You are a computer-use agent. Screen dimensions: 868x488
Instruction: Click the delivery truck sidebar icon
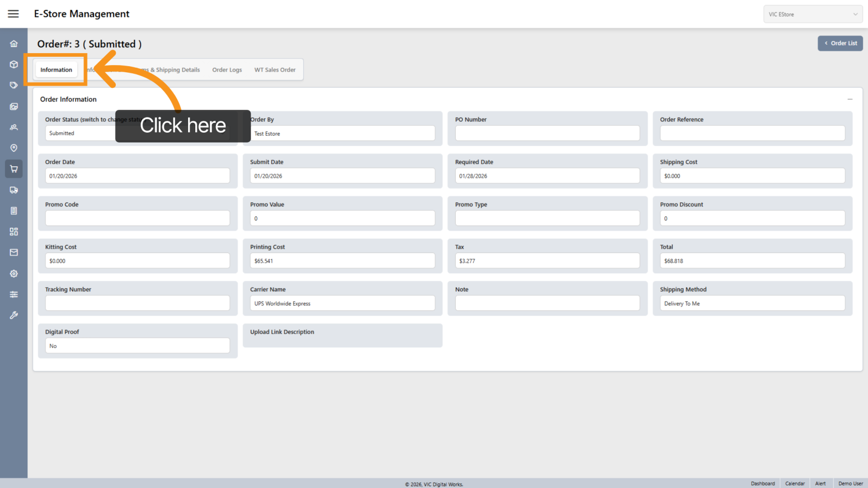pos(14,190)
